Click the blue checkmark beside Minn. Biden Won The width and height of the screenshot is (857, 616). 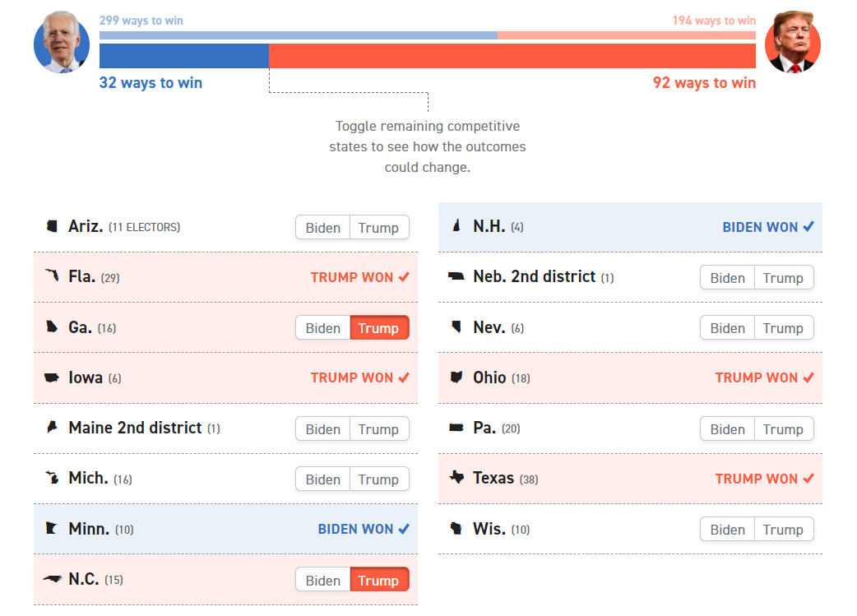point(404,529)
